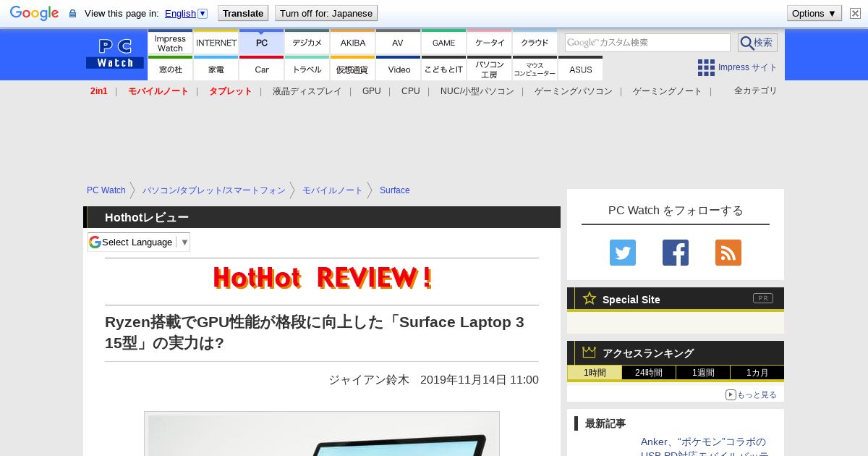
Task: Click the Impress サイト text link
Action: (x=748, y=67)
